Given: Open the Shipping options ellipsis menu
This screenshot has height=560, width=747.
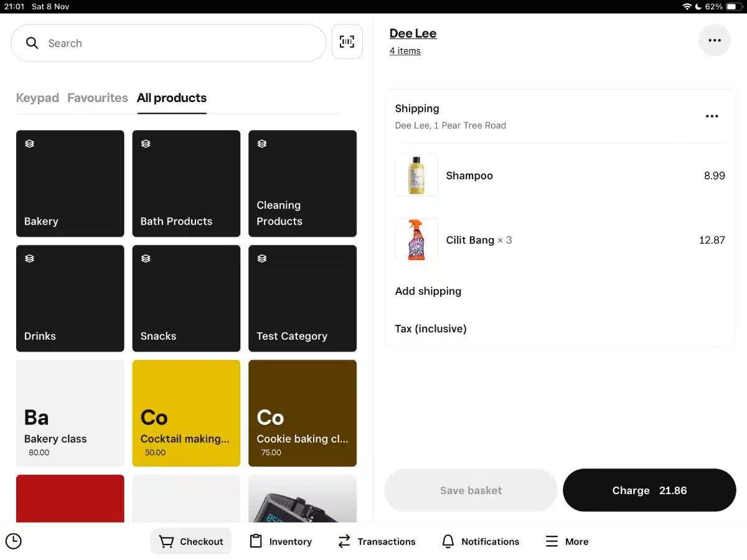Looking at the screenshot, I should point(712,116).
